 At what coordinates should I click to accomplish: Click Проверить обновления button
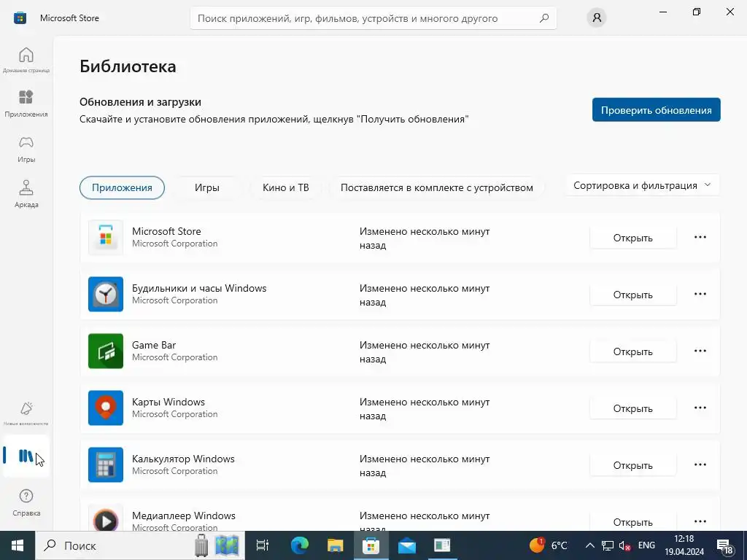656,109
